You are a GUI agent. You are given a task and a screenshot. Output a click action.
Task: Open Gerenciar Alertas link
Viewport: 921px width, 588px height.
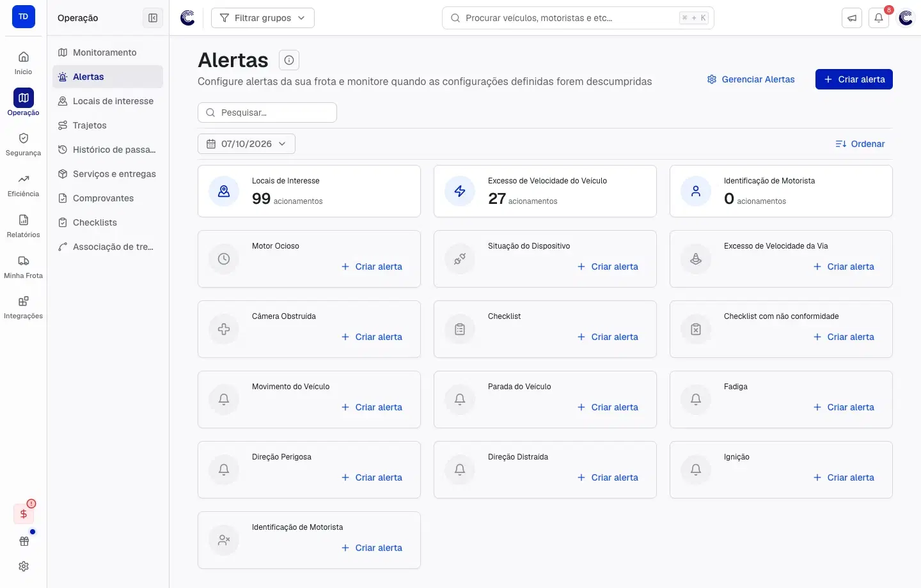[x=751, y=79]
